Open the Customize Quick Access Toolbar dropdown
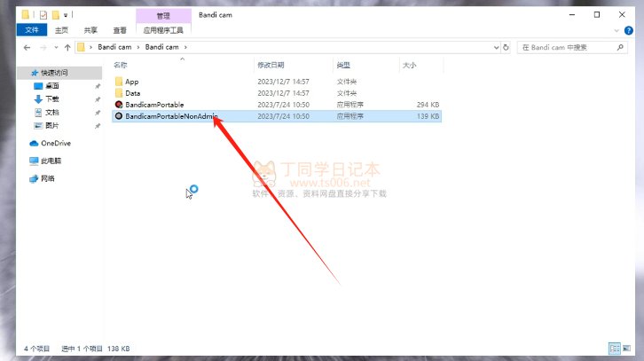The image size is (644, 361). (x=66, y=15)
